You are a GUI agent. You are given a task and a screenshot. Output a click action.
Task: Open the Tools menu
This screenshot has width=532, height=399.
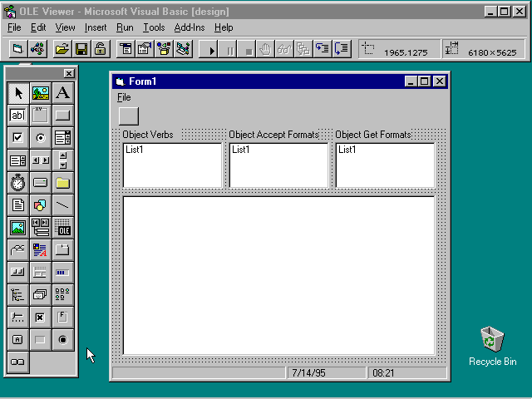153,27
